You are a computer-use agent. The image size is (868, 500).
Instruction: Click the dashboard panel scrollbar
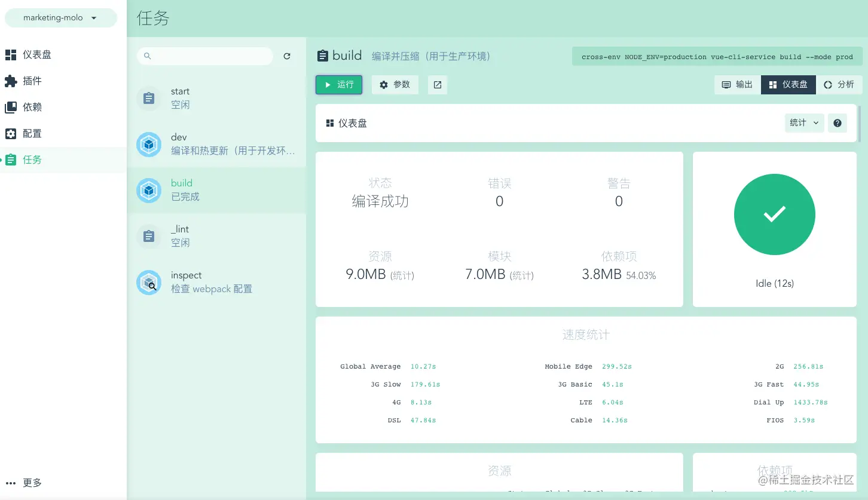[860, 124]
